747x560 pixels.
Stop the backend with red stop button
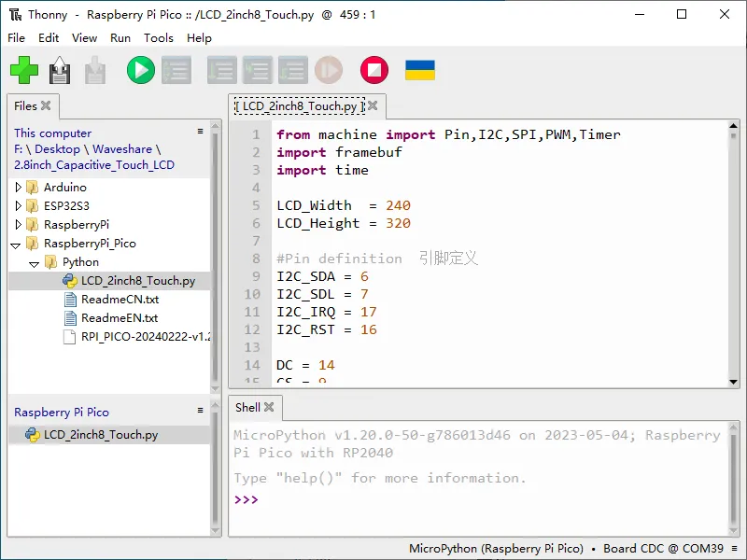coord(374,70)
